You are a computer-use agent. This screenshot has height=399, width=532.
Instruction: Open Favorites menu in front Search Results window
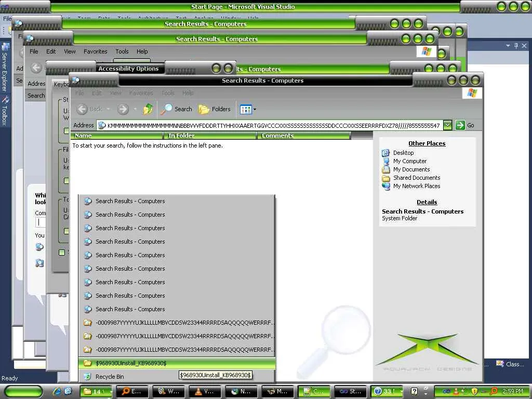[x=141, y=92]
